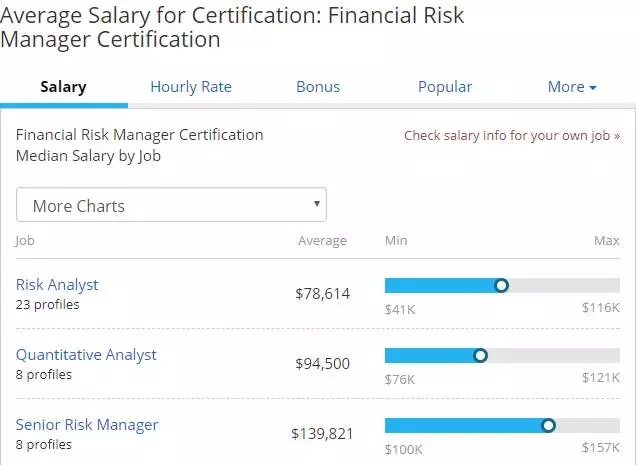Click the Quantitative Analyst blue salary bar
Image resolution: width=636 pixels, height=465 pixels.
click(428, 355)
